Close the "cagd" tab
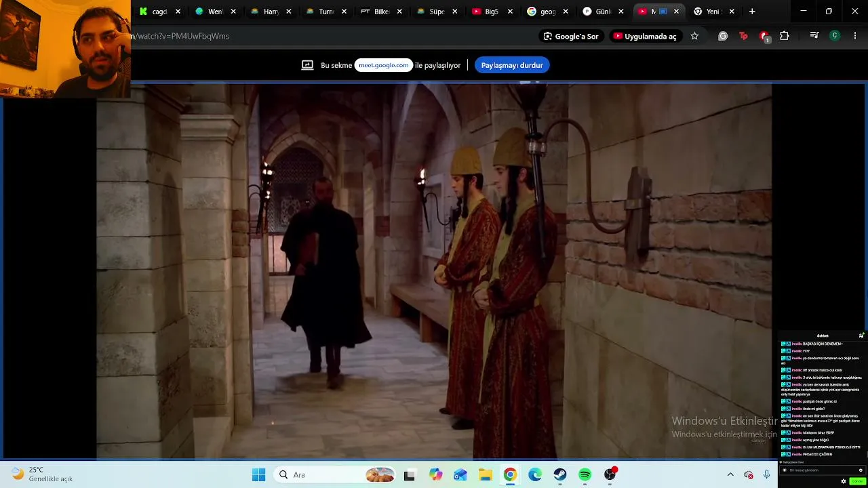This screenshot has width=868, height=488. click(x=178, y=12)
